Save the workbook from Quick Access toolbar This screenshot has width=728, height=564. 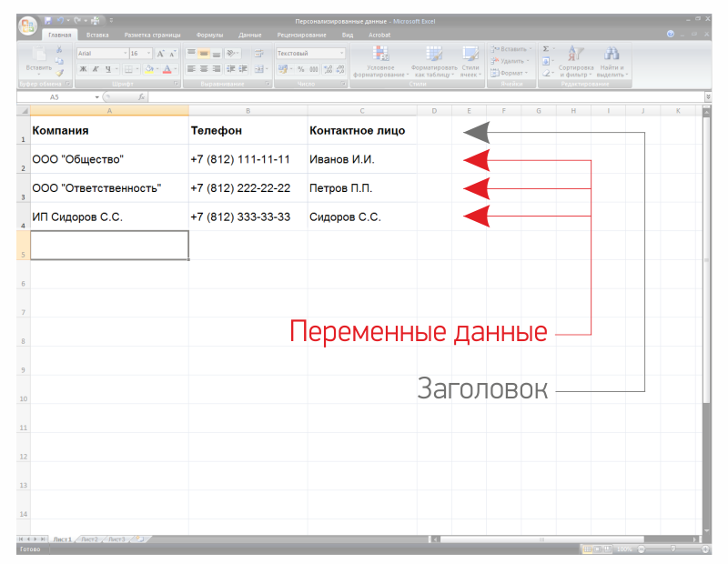click(x=48, y=21)
